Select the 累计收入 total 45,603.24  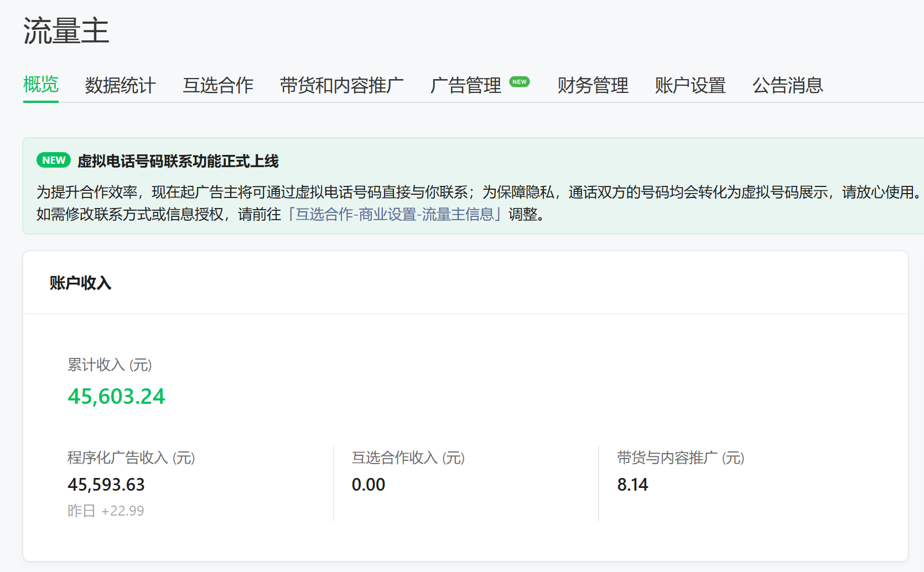(x=116, y=397)
